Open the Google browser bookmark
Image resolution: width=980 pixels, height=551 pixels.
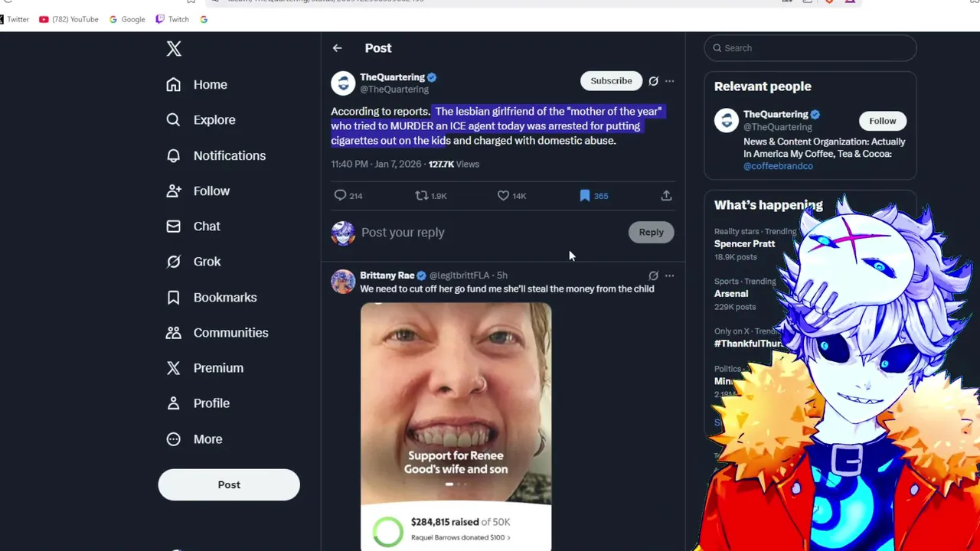(x=127, y=19)
